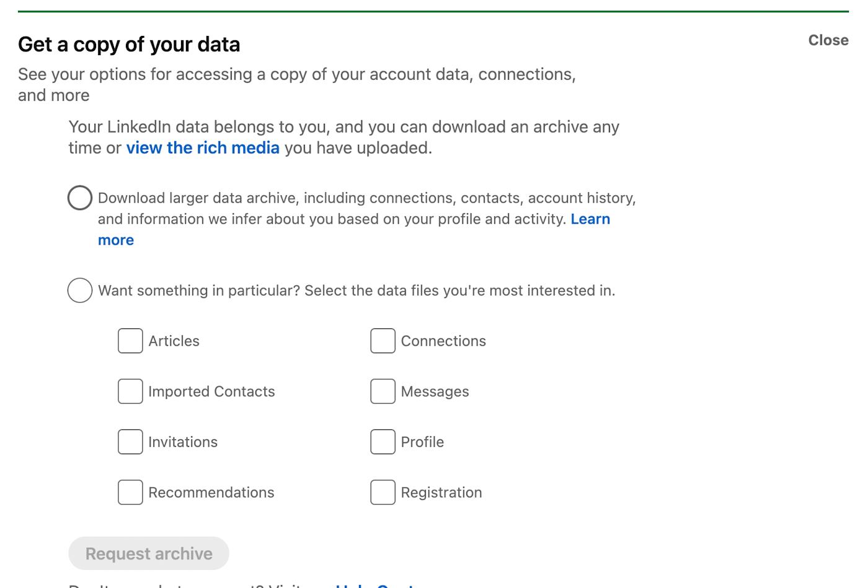Follow the 'Learn more' link
Screen dimensions: 868x588
(x=590, y=219)
